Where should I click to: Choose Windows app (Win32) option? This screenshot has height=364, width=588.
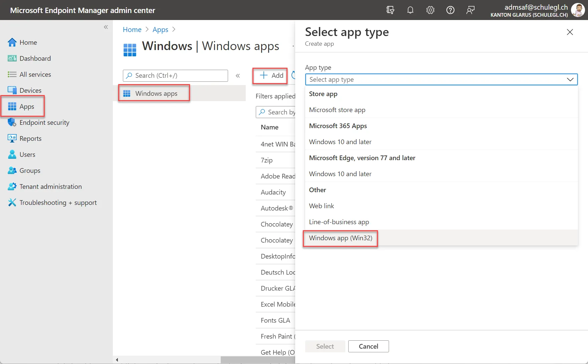click(x=441, y=238)
